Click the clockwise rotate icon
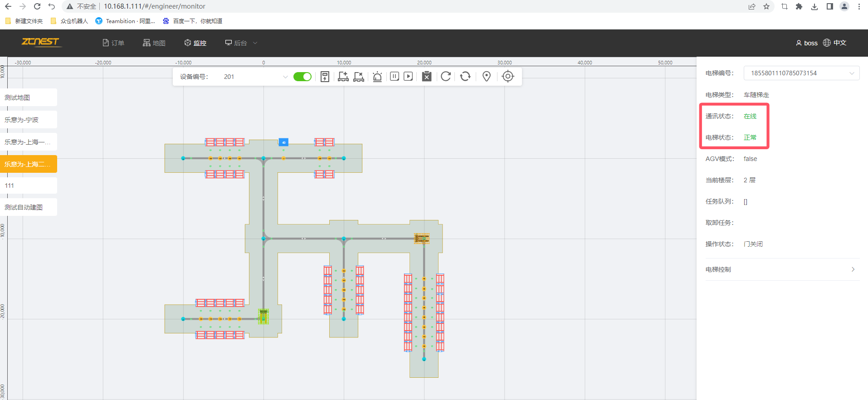The width and height of the screenshot is (868, 400). (x=446, y=76)
